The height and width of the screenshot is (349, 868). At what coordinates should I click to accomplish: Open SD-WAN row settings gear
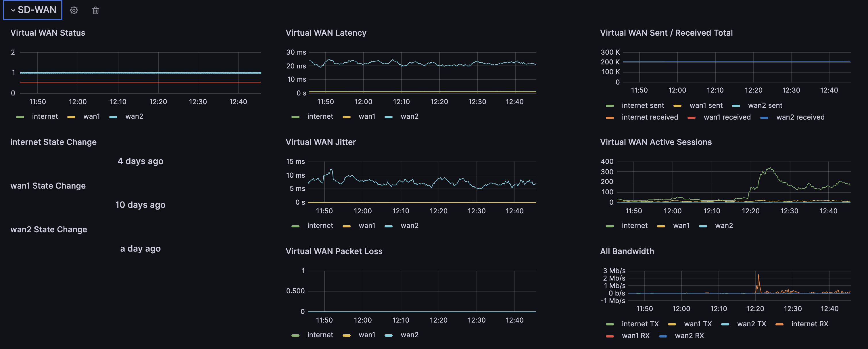[74, 10]
